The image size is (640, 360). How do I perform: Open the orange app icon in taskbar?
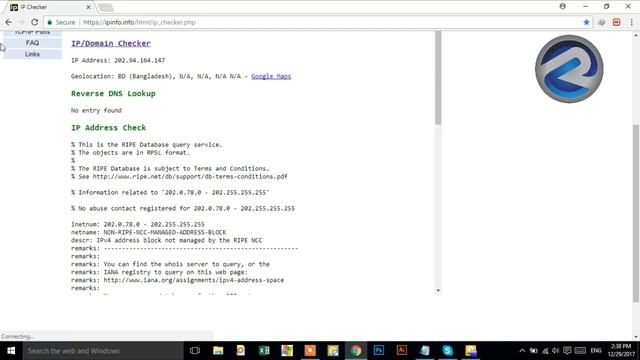point(310,351)
